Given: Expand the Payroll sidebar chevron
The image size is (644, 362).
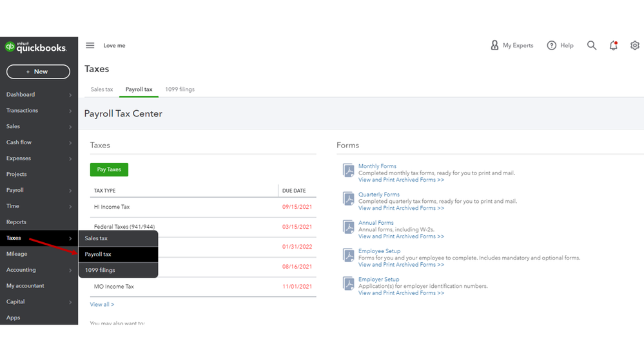Looking at the screenshot, I should [x=70, y=191].
